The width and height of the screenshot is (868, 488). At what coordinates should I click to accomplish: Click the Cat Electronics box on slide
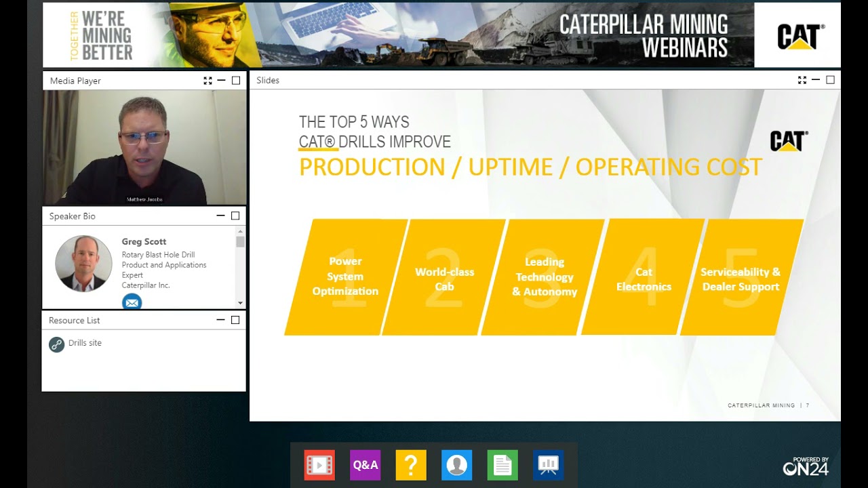(644, 277)
